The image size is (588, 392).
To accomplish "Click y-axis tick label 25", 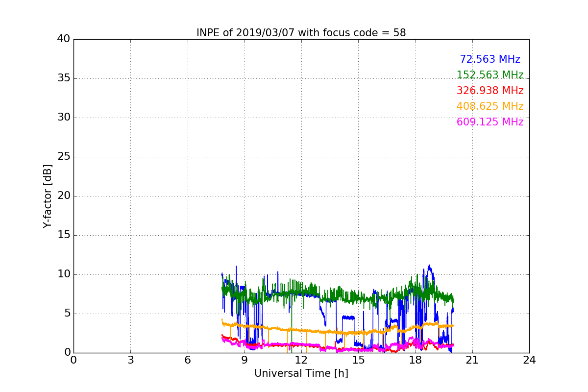I will (64, 157).
